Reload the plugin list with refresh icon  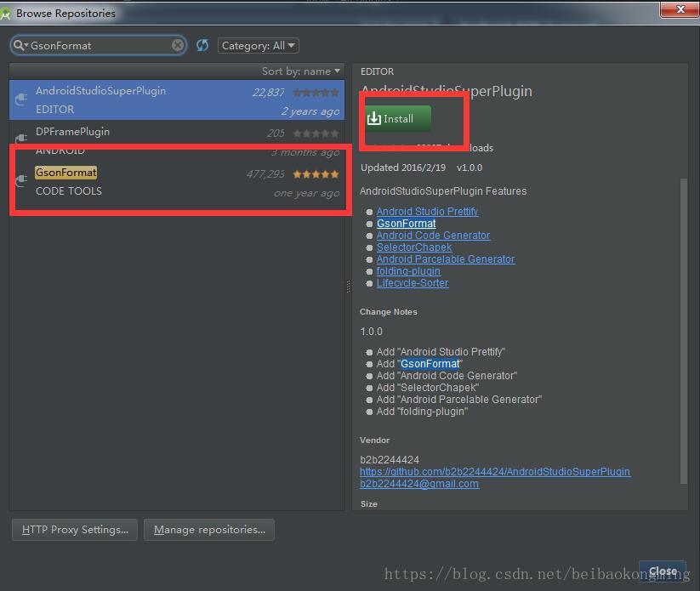pos(202,45)
